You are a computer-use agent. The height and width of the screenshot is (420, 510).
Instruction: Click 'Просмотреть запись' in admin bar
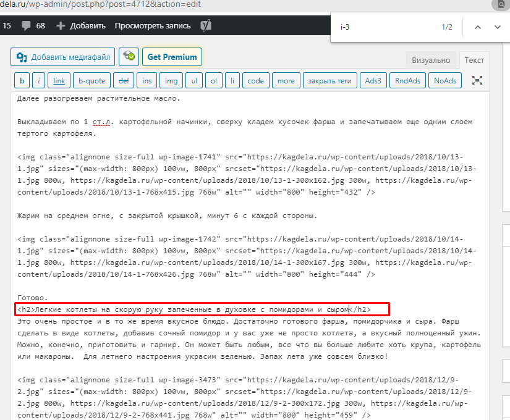point(152,26)
